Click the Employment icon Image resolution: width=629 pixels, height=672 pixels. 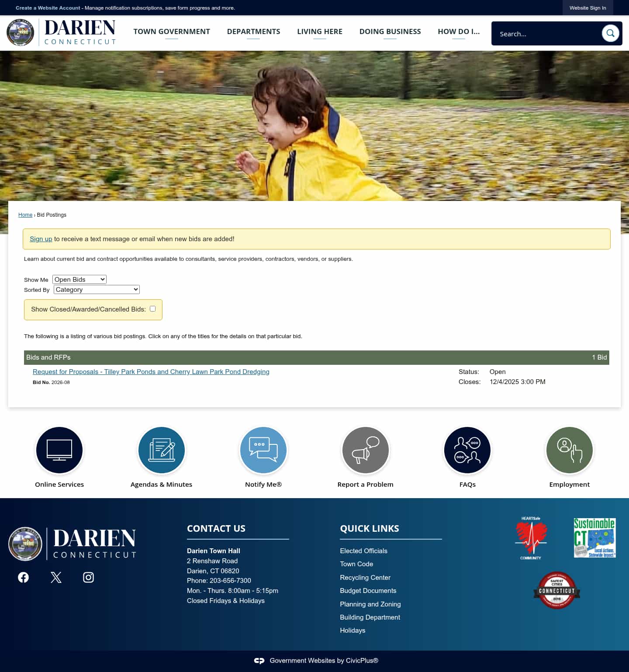click(569, 450)
